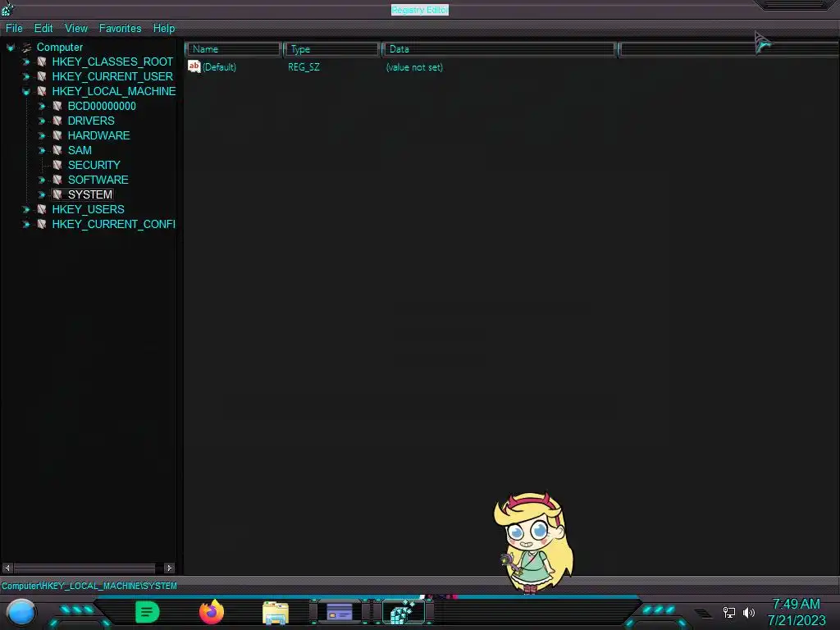Screen dimensions: 840x630
Task: Expand the SOFTWARE key
Action: pos(41,180)
